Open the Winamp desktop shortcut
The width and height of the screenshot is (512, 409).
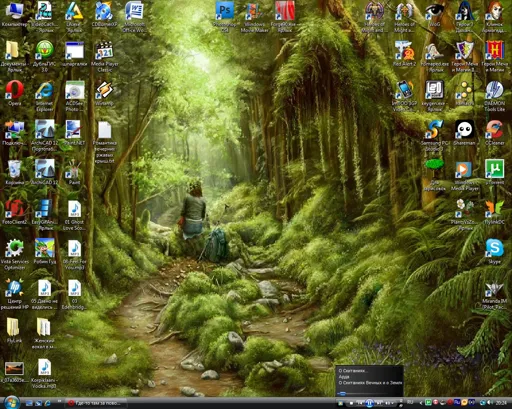[104, 93]
